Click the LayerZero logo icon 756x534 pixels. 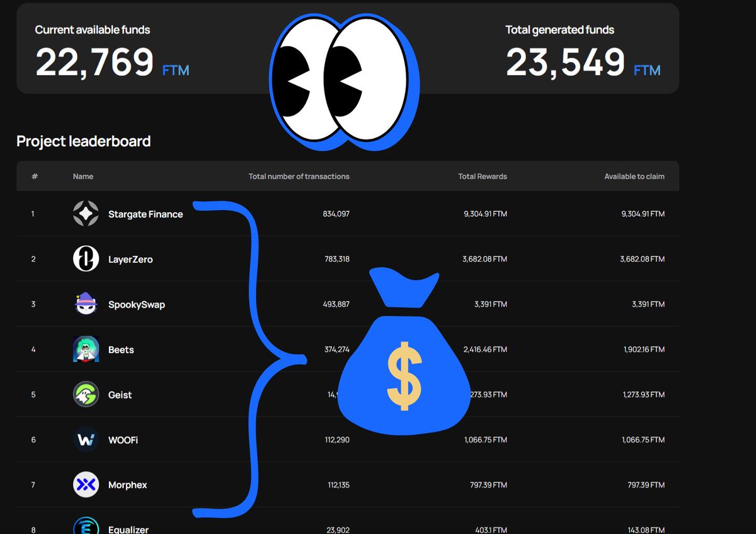point(86,259)
